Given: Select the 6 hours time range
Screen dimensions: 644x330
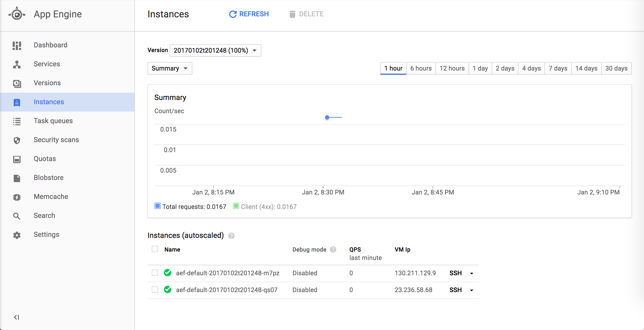Looking at the screenshot, I should pyautogui.click(x=421, y=68).
